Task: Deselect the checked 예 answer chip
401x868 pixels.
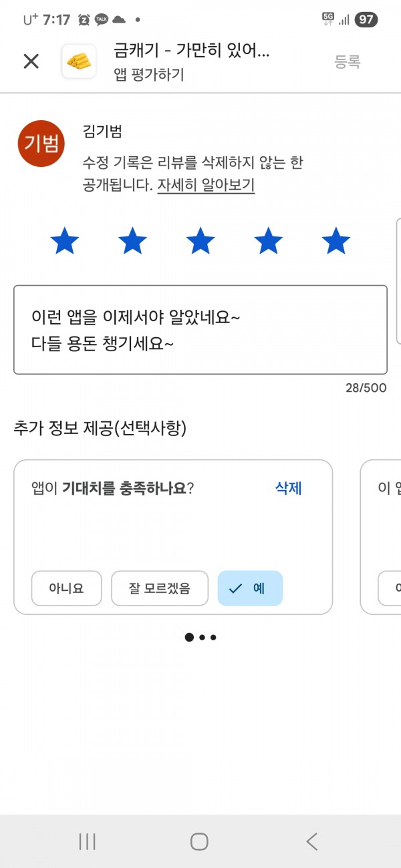Action: click(x=250, y=588)
